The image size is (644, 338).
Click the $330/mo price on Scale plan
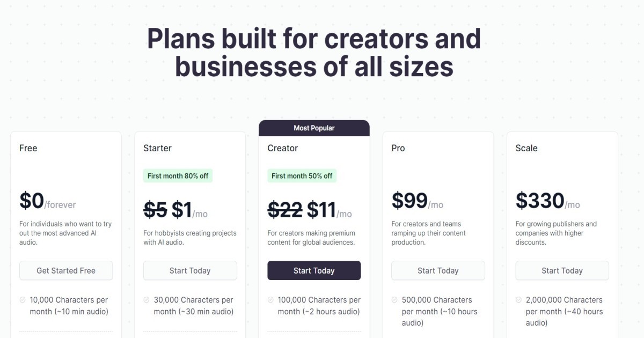tap(544, 201)
